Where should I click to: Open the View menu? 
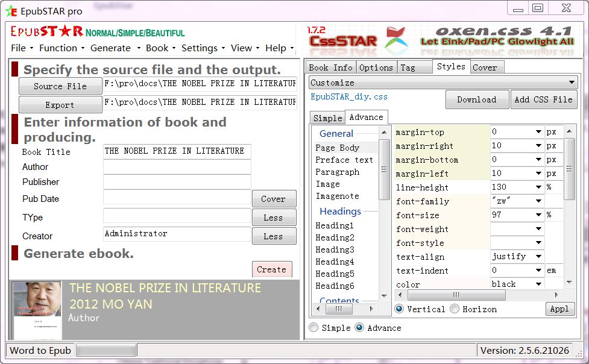click(245, 48)
